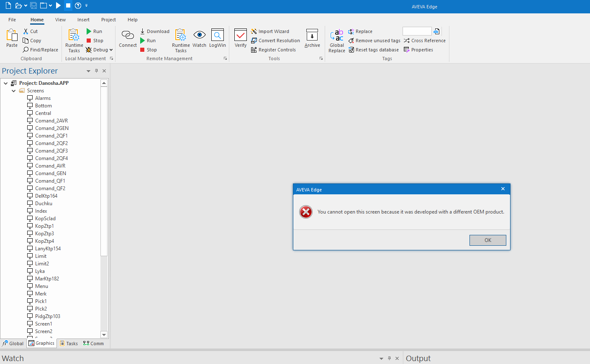Open tag Properties
590x364 pixels.
[x=418, y=50]
